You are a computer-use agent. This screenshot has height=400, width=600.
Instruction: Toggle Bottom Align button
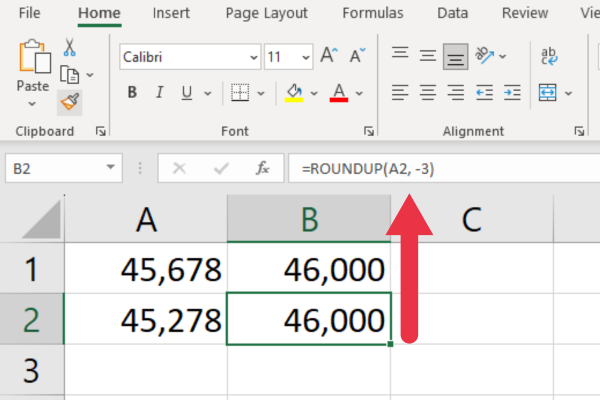(455, 56)
